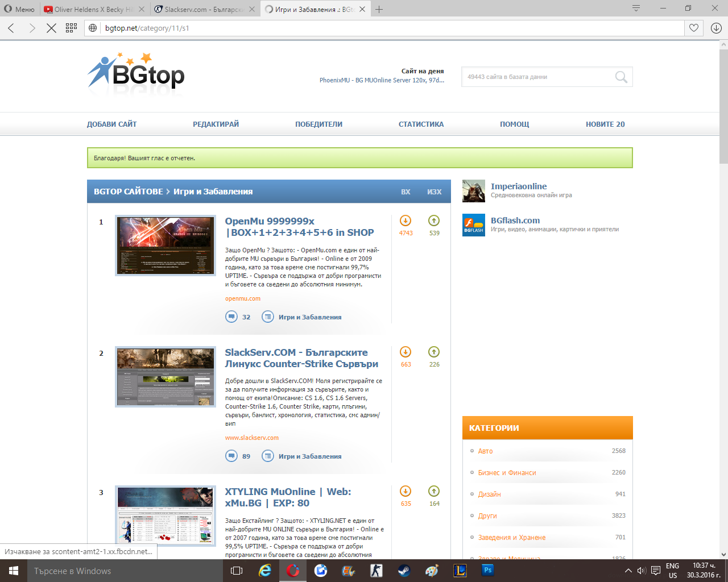This screenshot has height=582, width=728.
Task: Stop page loading with the X button
Action: 51,28
